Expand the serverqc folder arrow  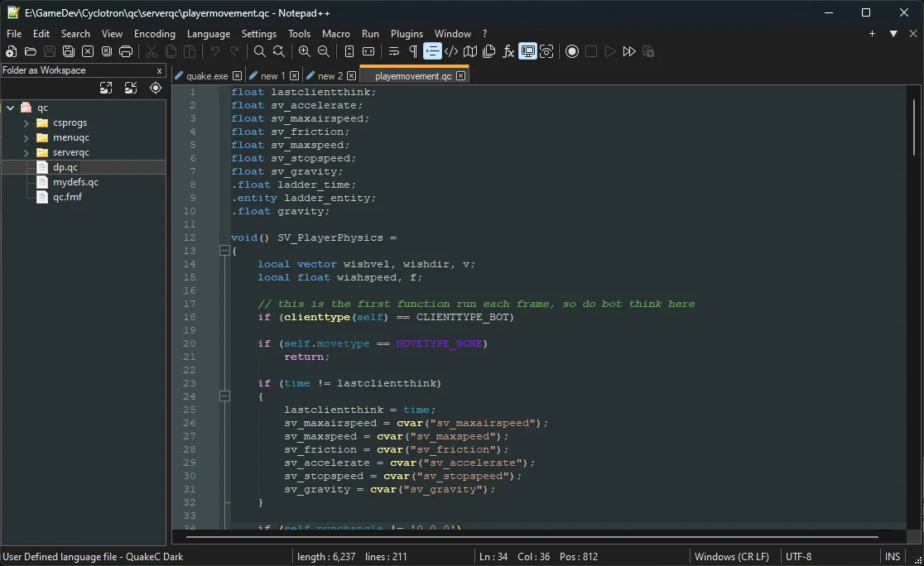coord(26,152)
